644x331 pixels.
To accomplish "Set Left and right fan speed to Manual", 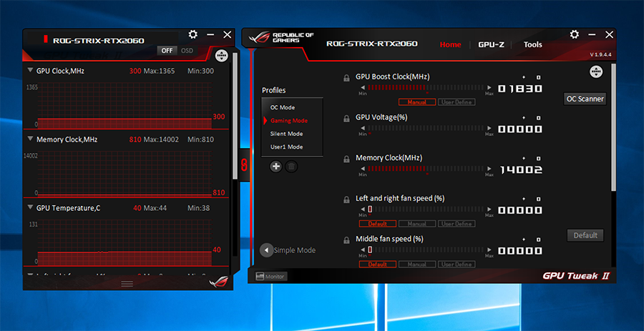I will (x=417, y=224).
